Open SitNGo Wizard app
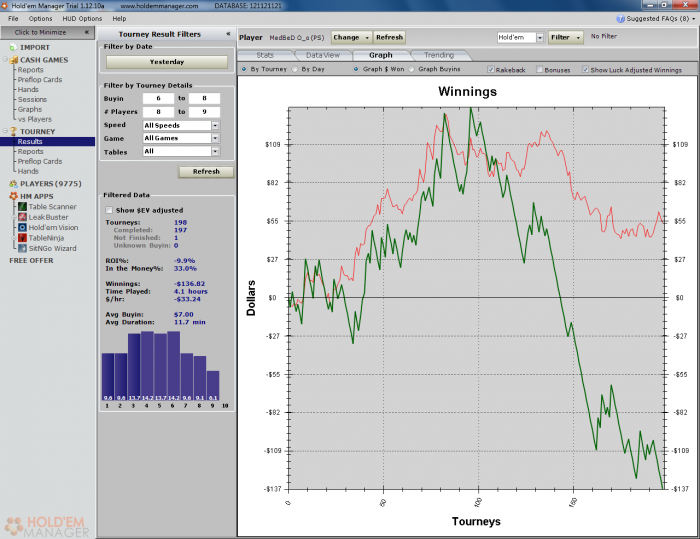This screenshot has height=539, width=700. [x=50, y=248]
